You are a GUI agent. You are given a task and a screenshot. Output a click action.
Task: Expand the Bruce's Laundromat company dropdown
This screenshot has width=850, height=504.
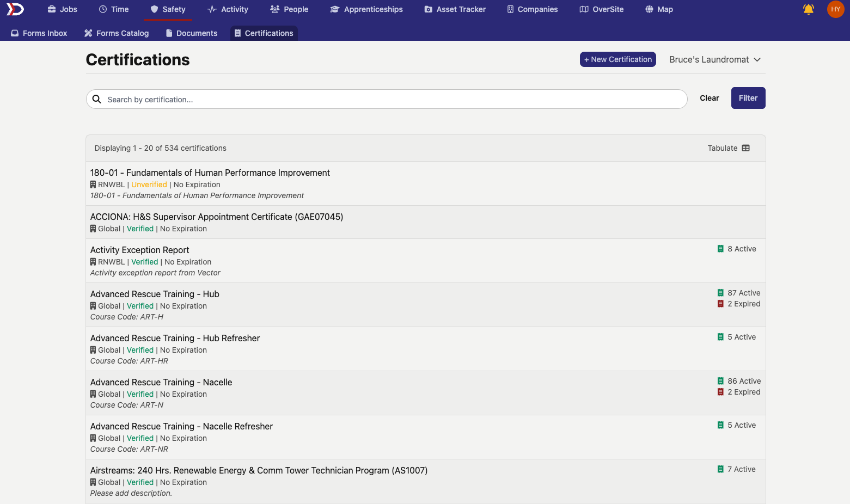(x=715, y=60)
